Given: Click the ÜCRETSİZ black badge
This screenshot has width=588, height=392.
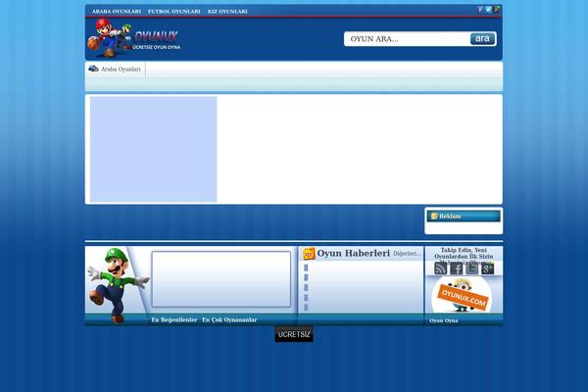Looking at the screenshot, I should 294,334.
